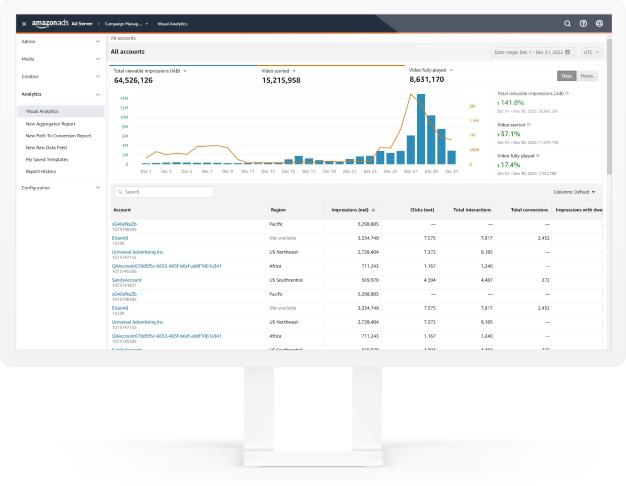Switch chart view to Hours
626x486 pixels.
click(587, 75)
